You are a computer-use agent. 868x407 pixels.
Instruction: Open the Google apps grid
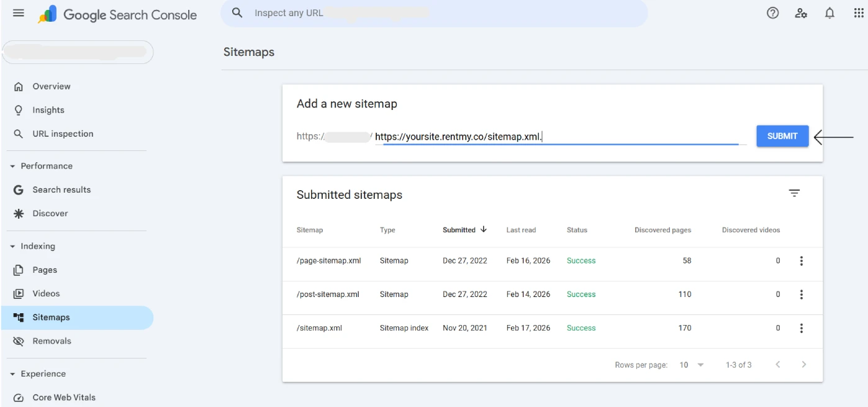tap(858, 12)
